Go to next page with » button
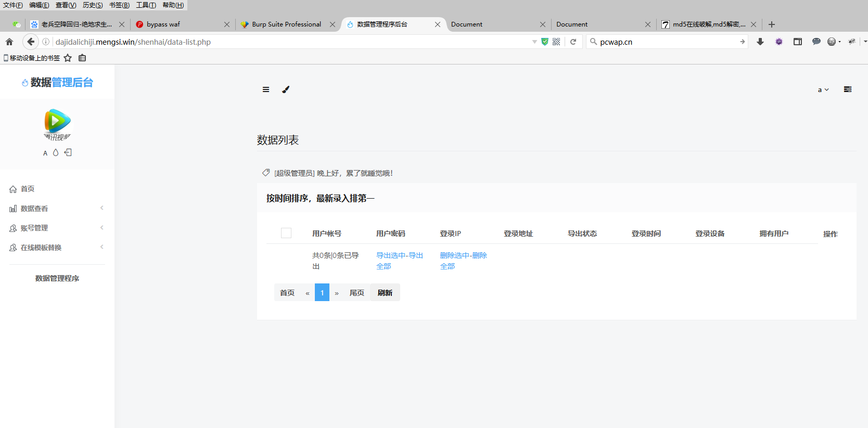This screenshot has width=868, height=428. (337, 293)
